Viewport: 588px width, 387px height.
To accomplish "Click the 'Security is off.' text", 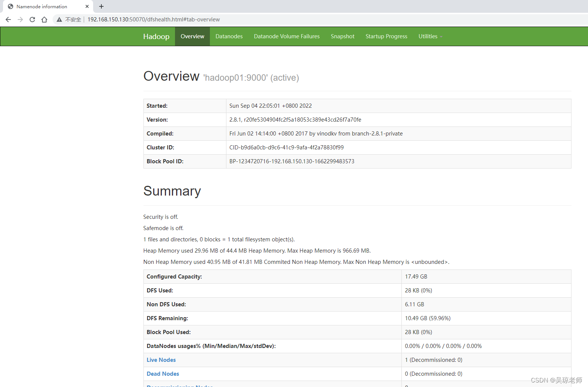I will point(161,217).
